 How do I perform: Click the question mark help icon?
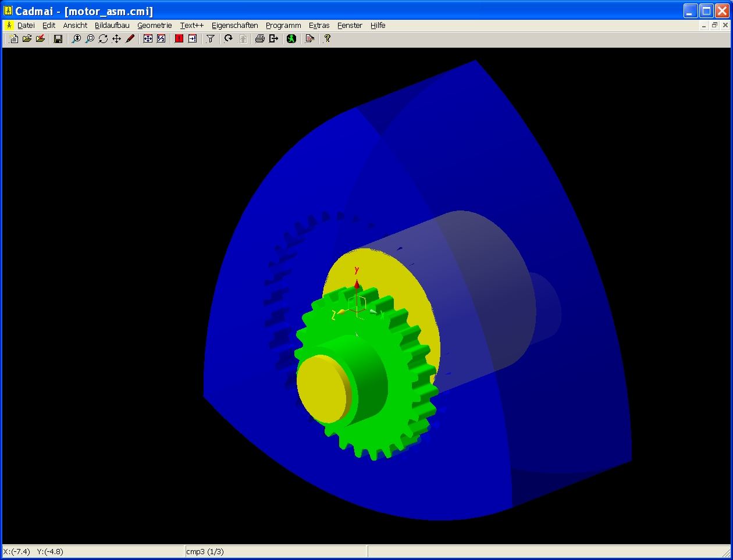[x=328, y=39]
